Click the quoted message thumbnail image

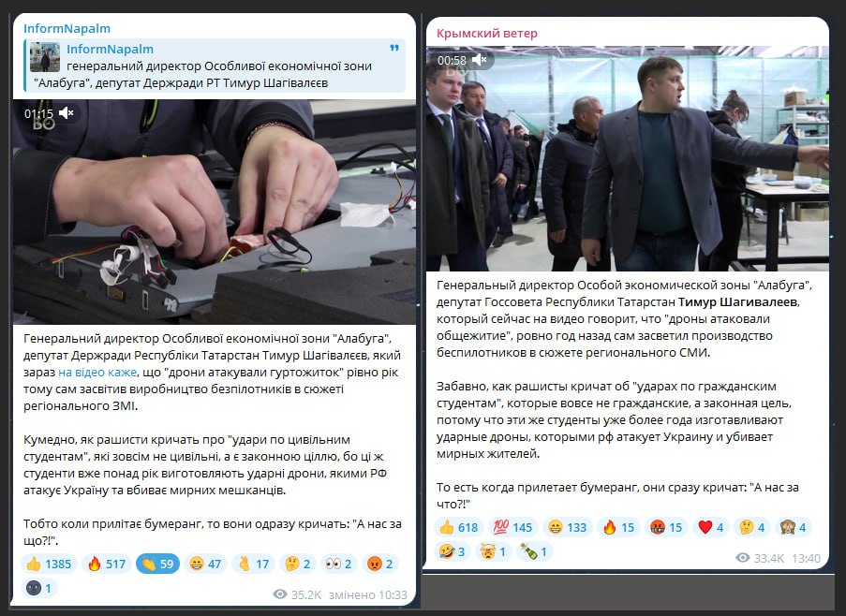[45, 57]
